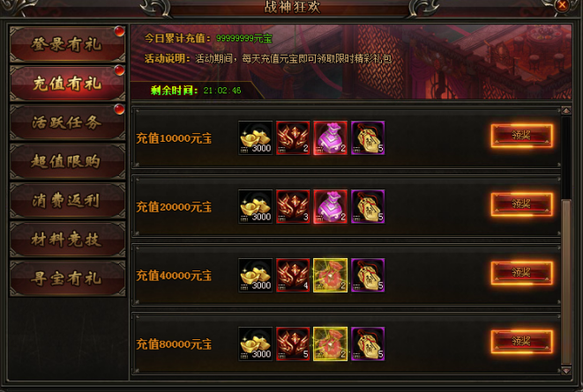Image resolution: width=583 pixels, height=392 pixels.
Task: Click yellow-framed red pouch in 充值80000元宝 row
Action: [330, 344]
